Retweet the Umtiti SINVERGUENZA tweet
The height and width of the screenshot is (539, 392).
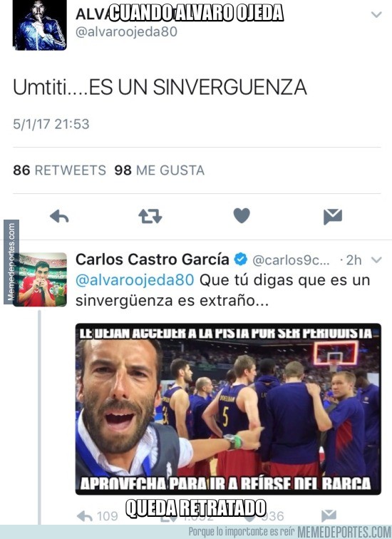[x=150, y=216]
